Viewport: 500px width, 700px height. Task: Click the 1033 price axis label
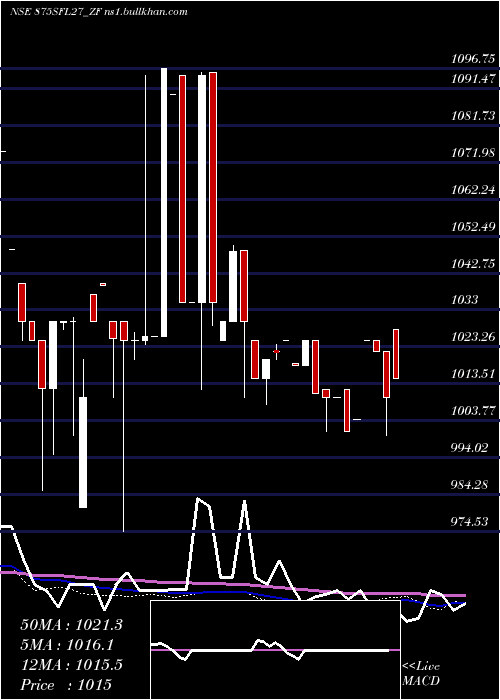pos(464,300)
